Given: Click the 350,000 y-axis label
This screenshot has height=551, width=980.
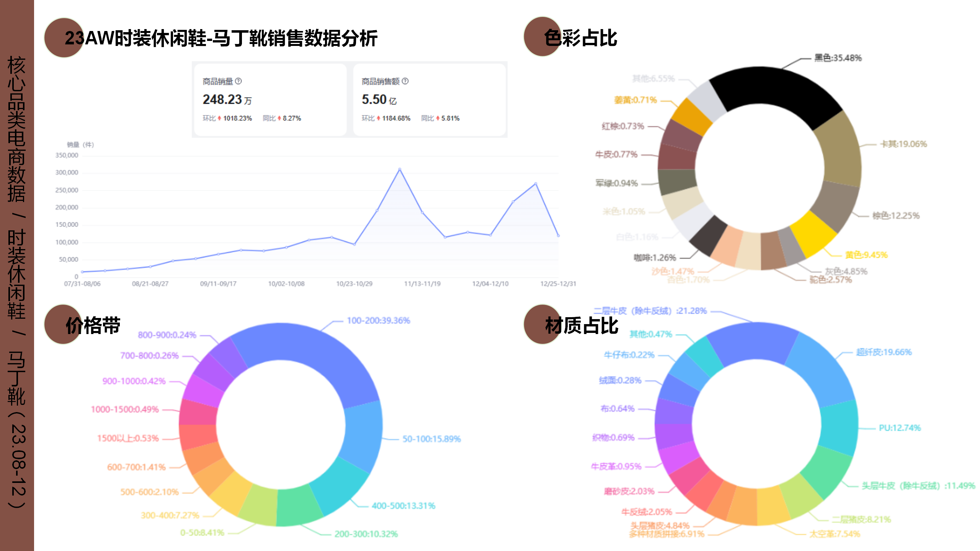Looking at the screenshot, I should pos(67,155).
